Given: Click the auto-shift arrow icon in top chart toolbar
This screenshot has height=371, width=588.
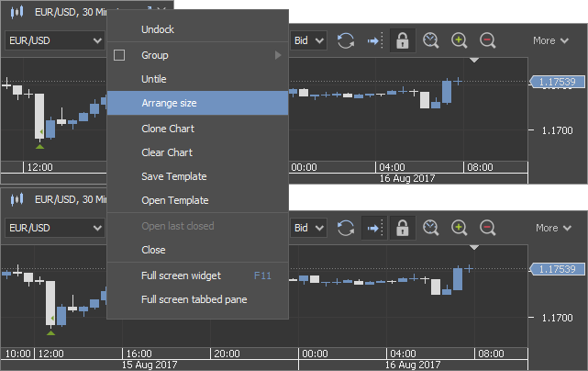Looking at the screenshot, I should pos(374,40).
